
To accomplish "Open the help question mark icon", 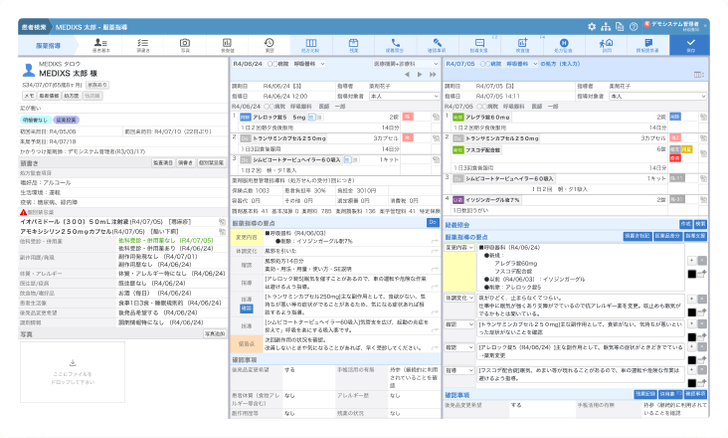I will click(633, 27).
